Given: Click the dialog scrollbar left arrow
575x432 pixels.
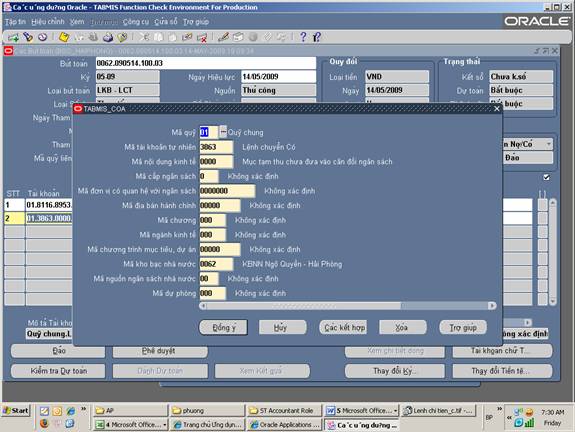Looking at the screenshot, I should point(203,305).
